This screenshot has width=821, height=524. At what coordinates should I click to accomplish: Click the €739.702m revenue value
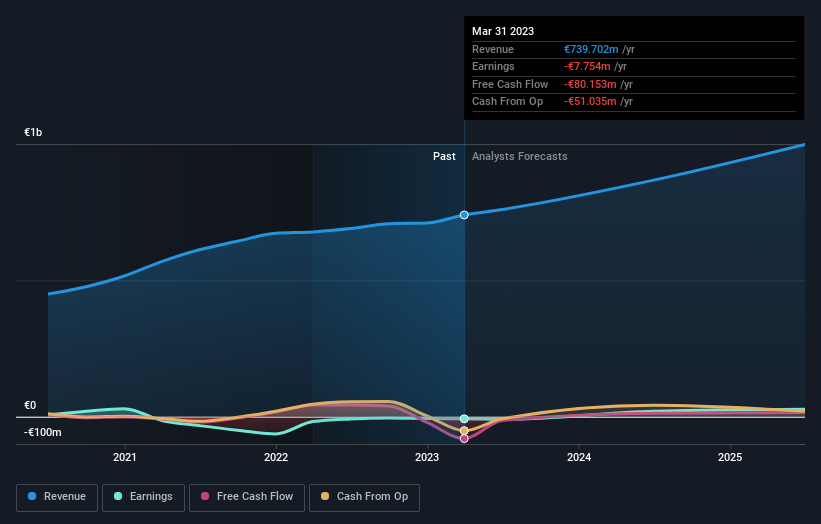coord(591,49)
